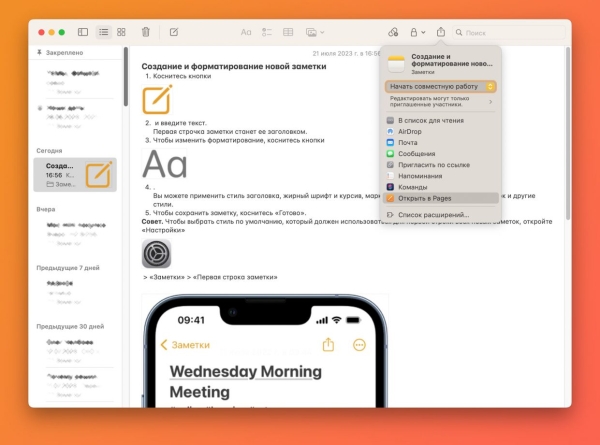Click the Notes icon in share popover header

396,64
